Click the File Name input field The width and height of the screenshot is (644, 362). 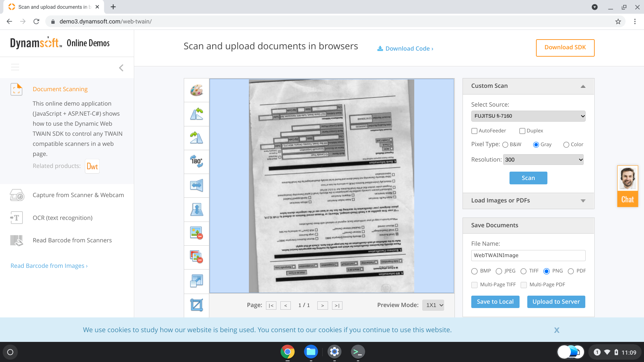click(x=528, y=255)
